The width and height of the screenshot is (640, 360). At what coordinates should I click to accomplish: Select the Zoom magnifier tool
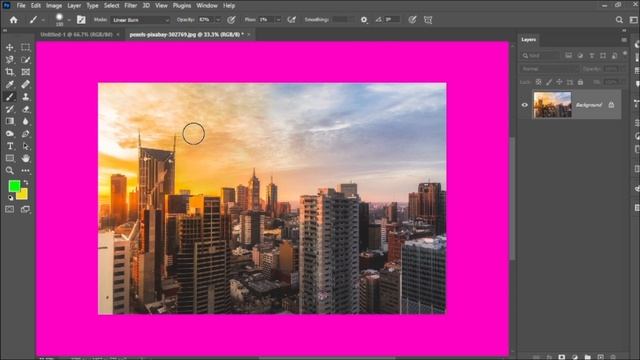tap(9, 171)
